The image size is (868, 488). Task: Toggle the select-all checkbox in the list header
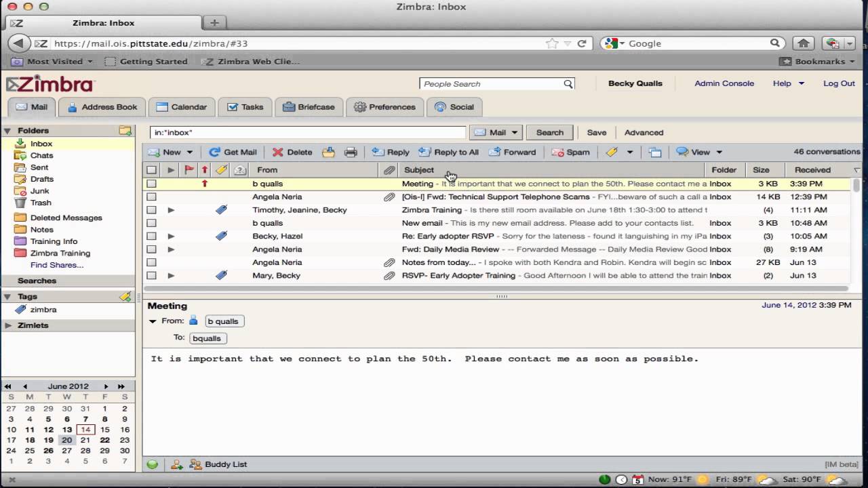coord(151,170)
